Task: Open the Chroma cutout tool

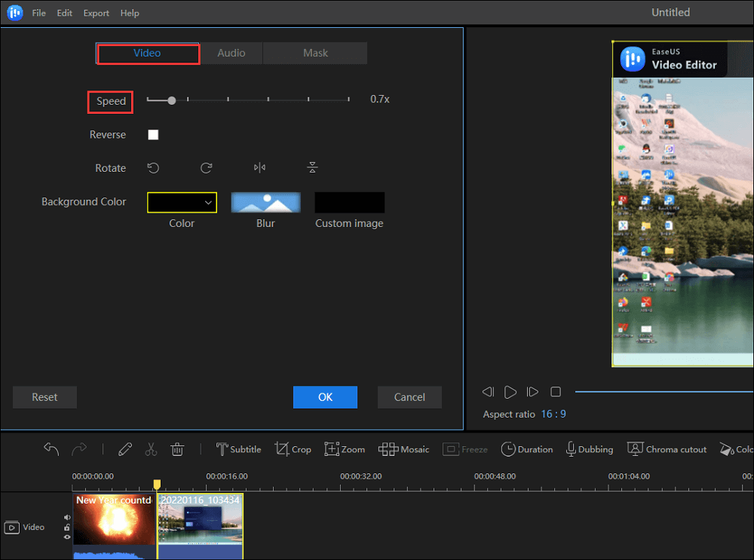Action: click(667, 449)
